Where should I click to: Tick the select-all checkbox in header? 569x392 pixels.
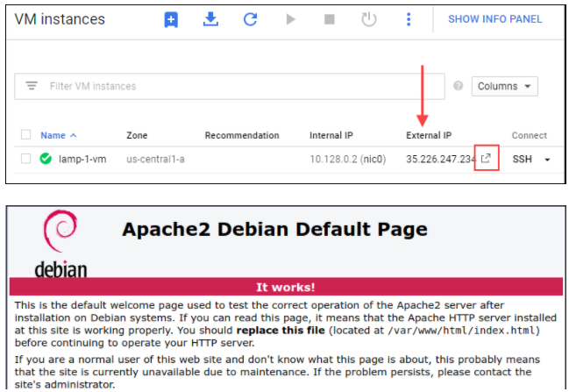[25, 135]
